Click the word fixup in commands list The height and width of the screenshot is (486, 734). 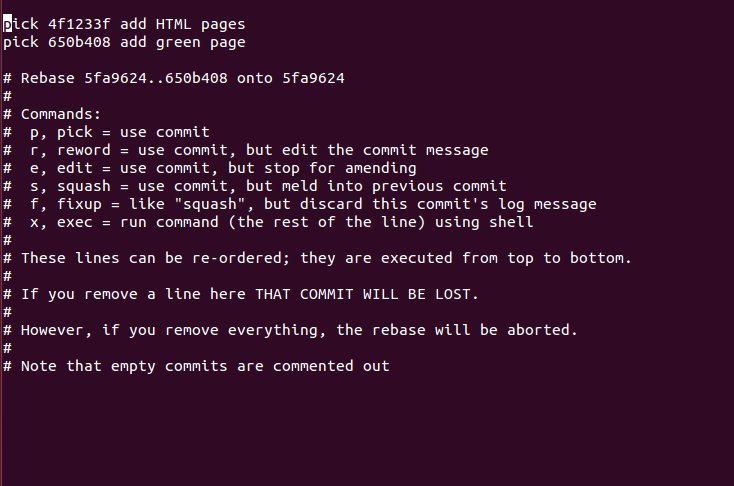79,205
